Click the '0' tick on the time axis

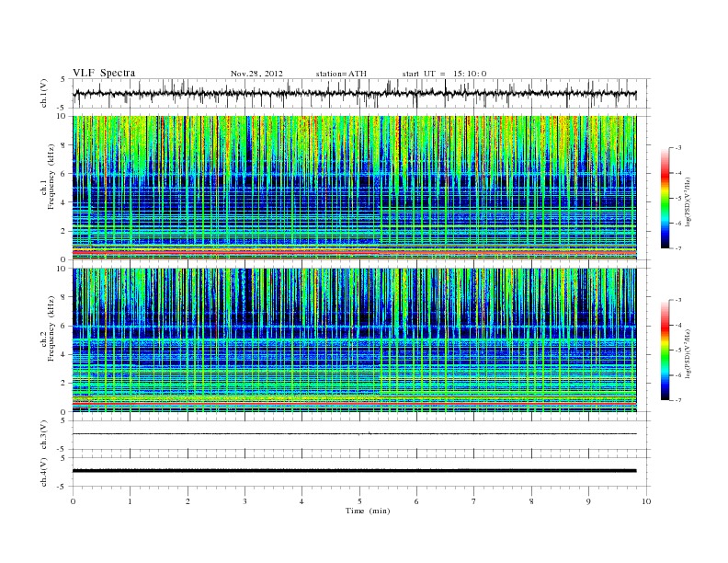pyautogui.click(x=73, y=501)
